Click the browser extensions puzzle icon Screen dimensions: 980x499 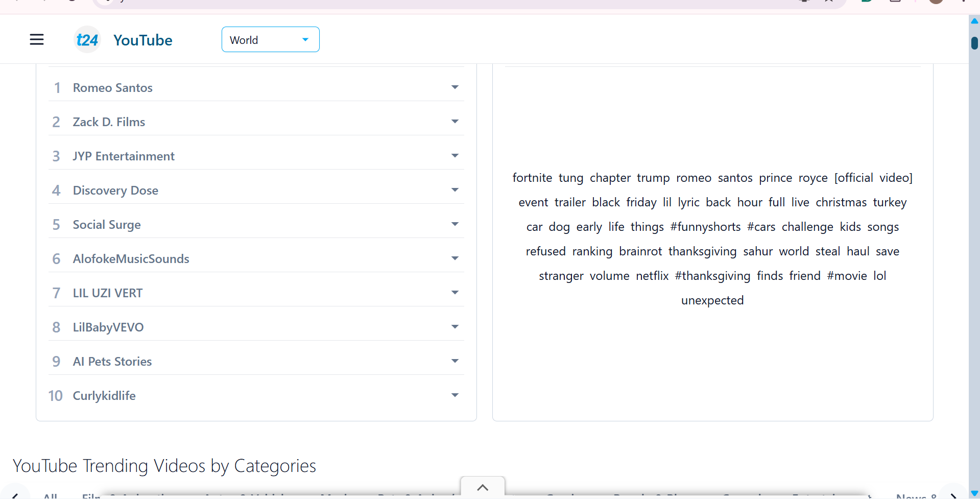[x=895, y=2]
